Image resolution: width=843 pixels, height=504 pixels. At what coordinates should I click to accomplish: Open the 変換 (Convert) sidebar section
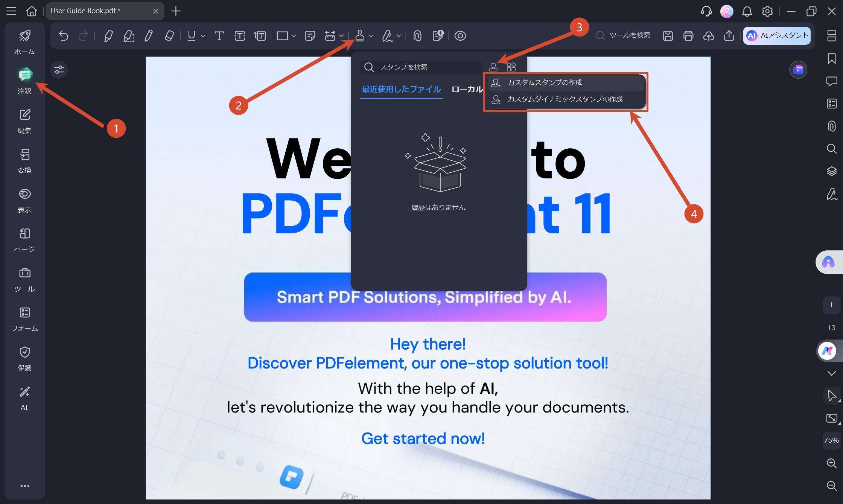(x=24, y=161)
